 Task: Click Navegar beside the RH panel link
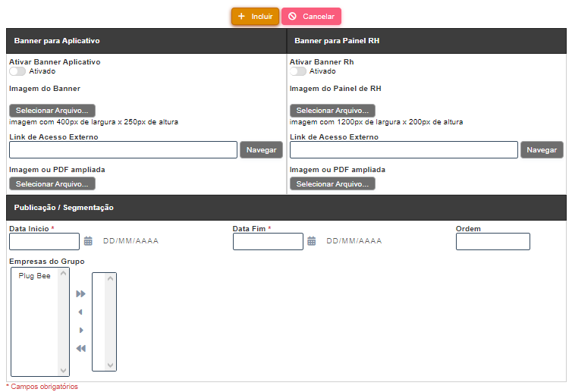[x=542, y=150]
